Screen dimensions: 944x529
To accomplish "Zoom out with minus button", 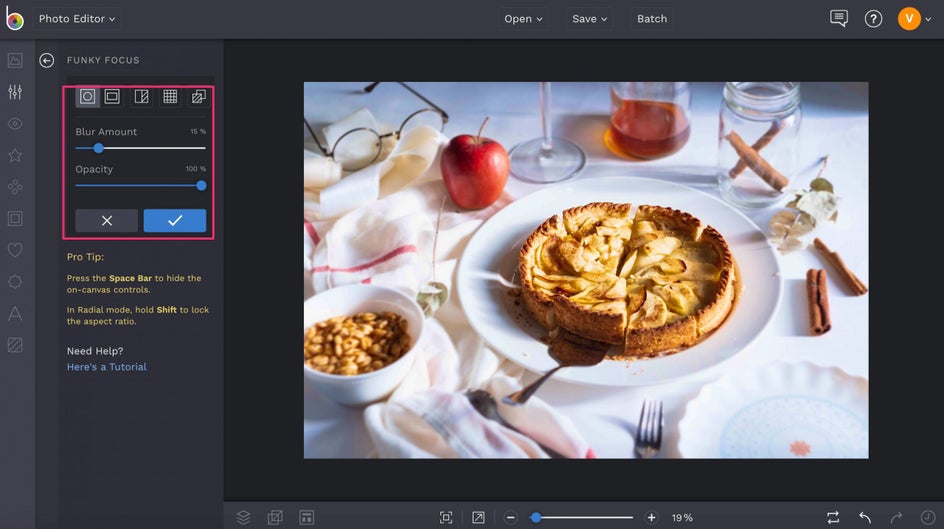I will (x=511, y=518).
